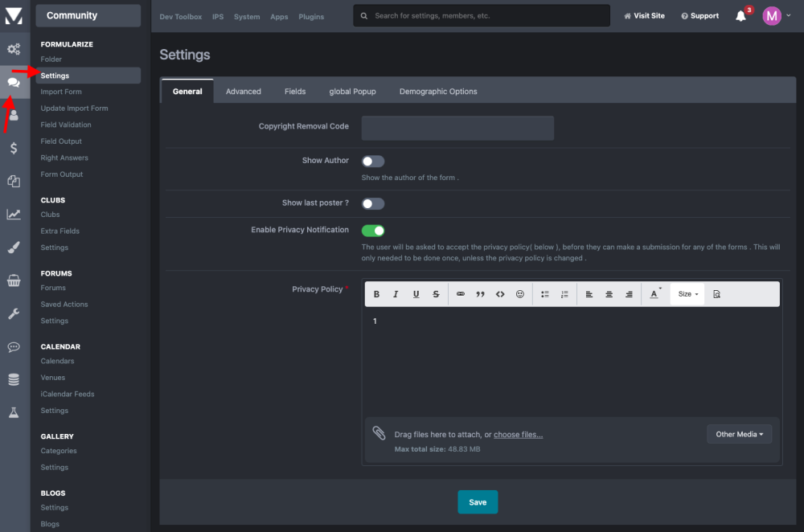Disable the Enable Privacy Notification toggle
This screenshot has height=532, width=804.
point(373,231)
